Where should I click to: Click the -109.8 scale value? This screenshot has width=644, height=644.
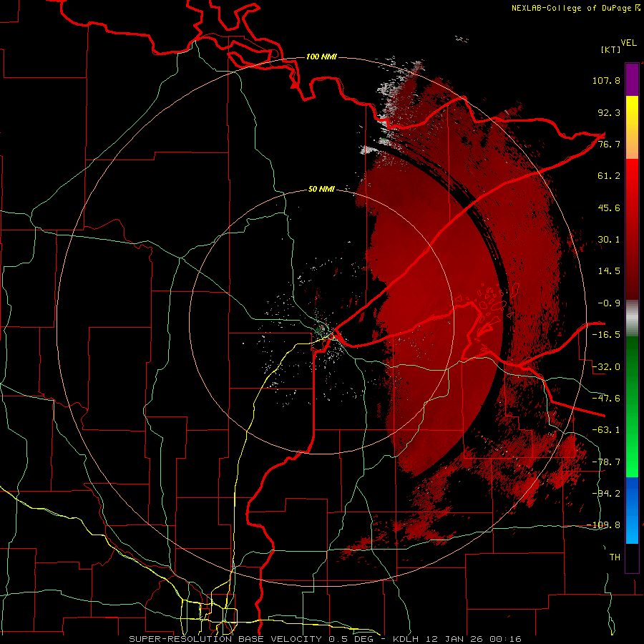click(x=603, y=525)
